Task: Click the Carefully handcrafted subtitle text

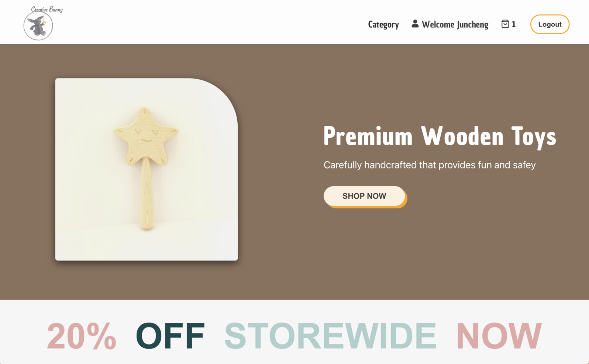Action: pyautogui.click(x=430, y=165)
